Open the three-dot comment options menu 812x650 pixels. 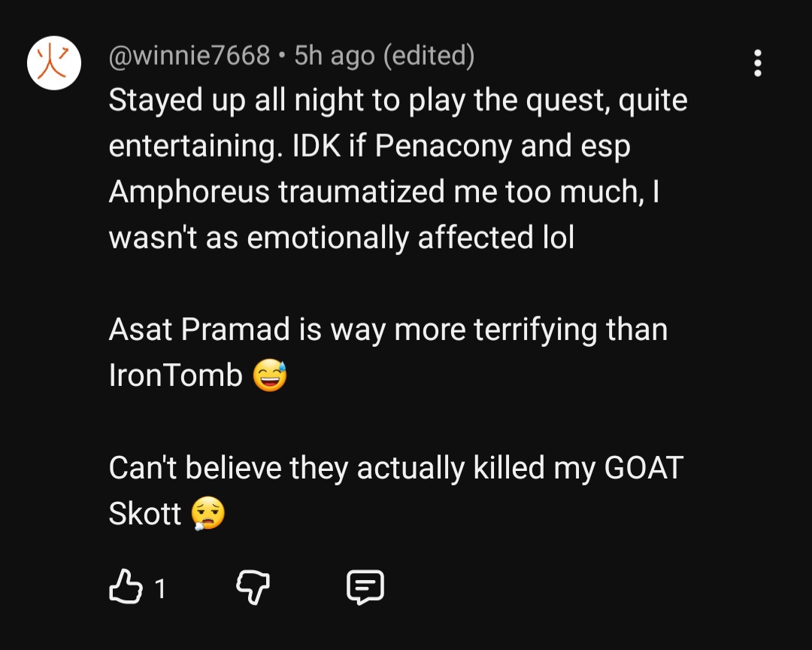point(758,63)
